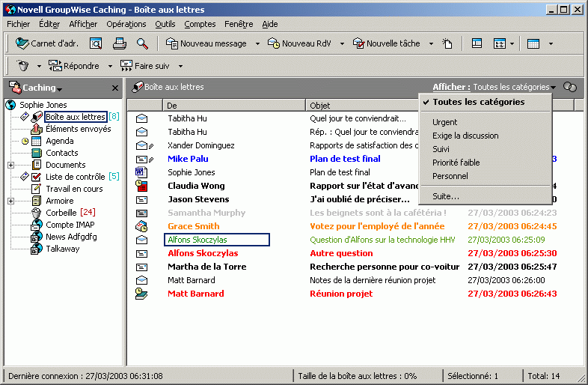Click the calendar view icon in toolbar
Image resolution: width=588 pixels, height=385 pixels.
coord(533,43)
